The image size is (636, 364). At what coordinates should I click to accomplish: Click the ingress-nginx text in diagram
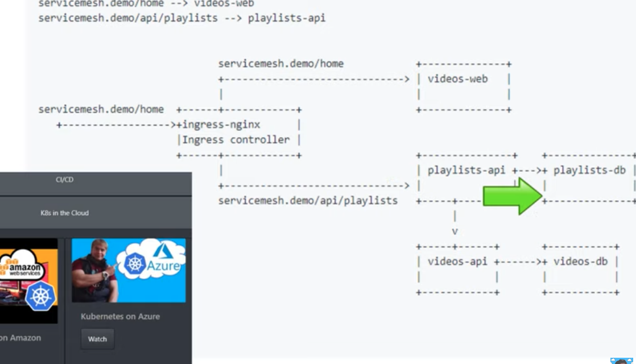pos(221,125)
